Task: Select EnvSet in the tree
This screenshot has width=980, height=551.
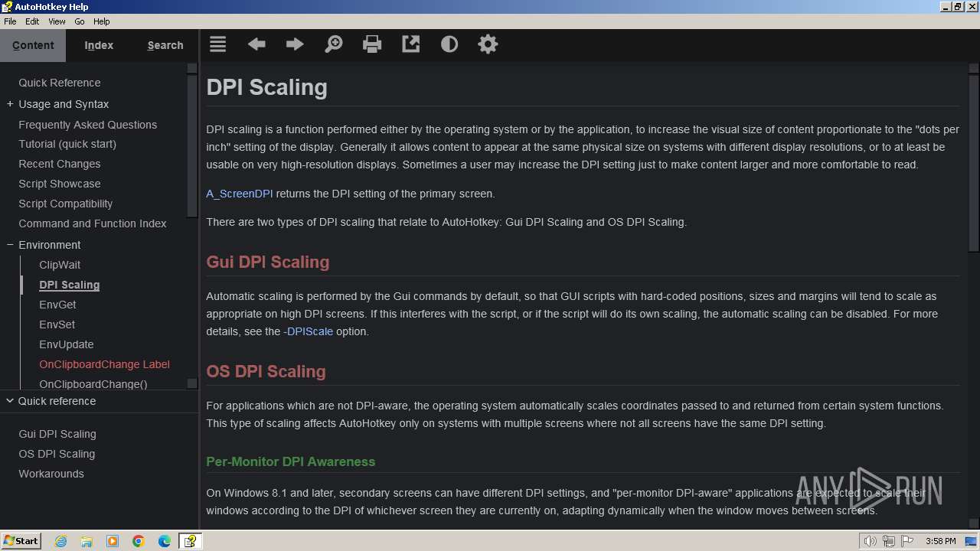Action: 57,324
